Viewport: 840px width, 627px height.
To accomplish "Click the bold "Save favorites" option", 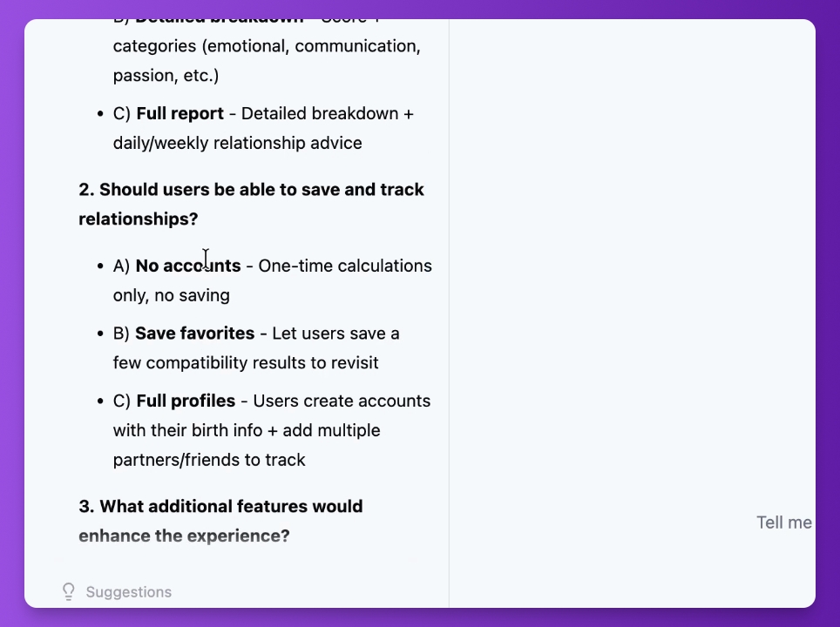I will pos(194,333).
